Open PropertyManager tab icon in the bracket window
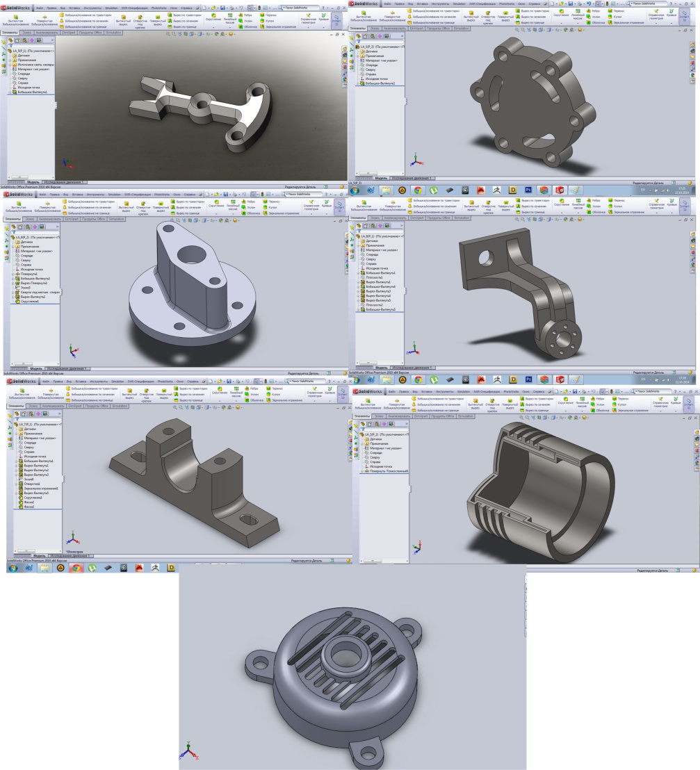Viewport: 700px width, 770px height. pyautogui.click(x=366, y=226)
